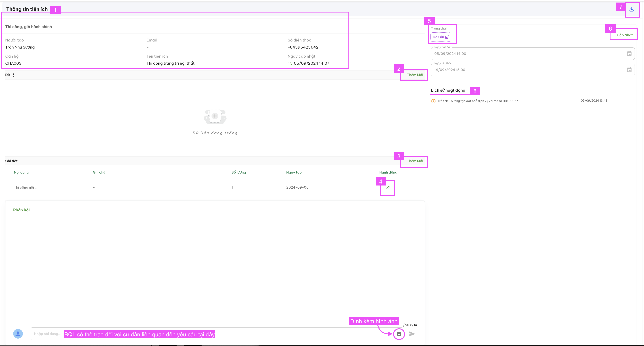This screenshot has width=644, height=346.
Task: Open the Đã Gửi status selector
Action: tap(440, 37)
